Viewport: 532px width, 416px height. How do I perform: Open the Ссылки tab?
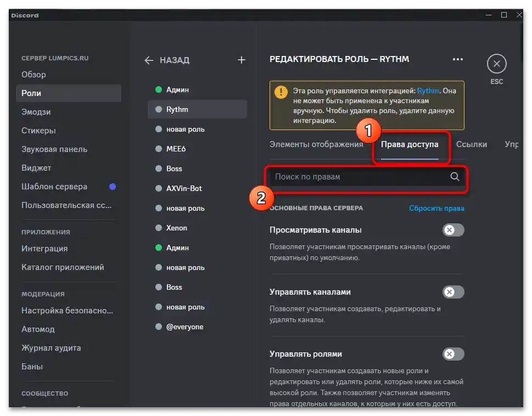[x=472, y=144]
